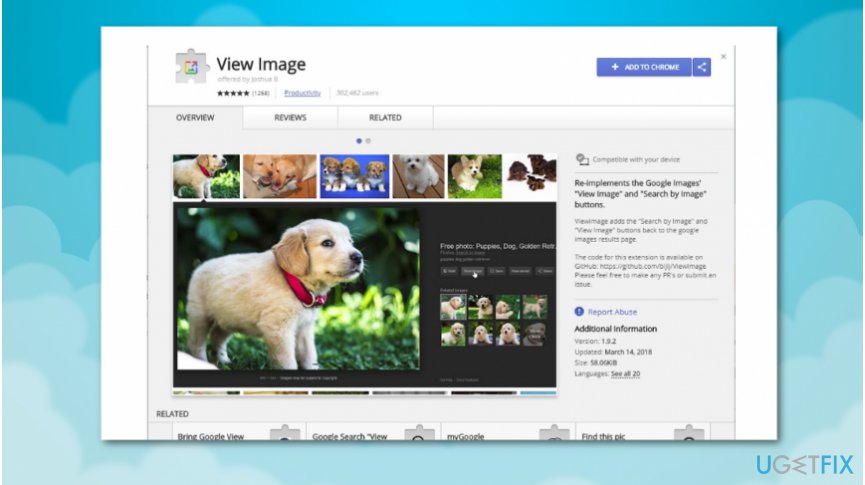Add the View Image extension to Chrome
This screenshot has width=865, height=485.
tap(644, 67)
